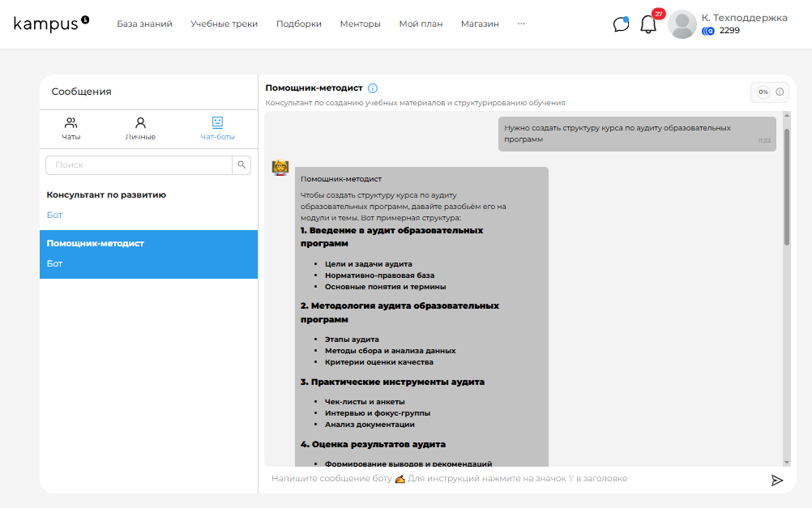Click the magnifier icon in the search field

(x=241, y=164)
